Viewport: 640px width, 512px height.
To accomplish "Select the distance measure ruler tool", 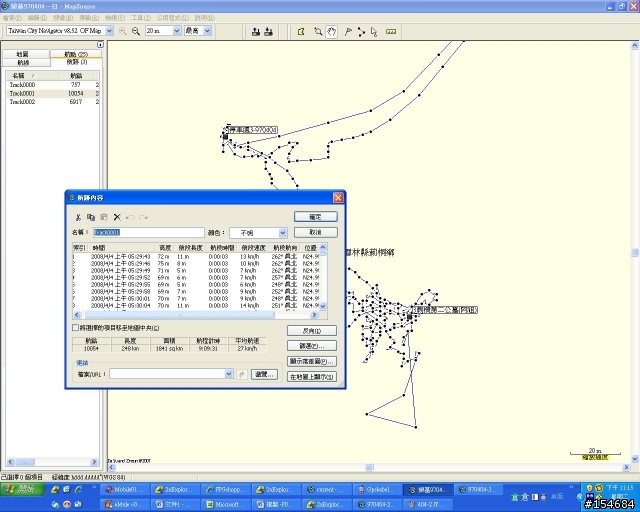I will (x=391, y=31).
